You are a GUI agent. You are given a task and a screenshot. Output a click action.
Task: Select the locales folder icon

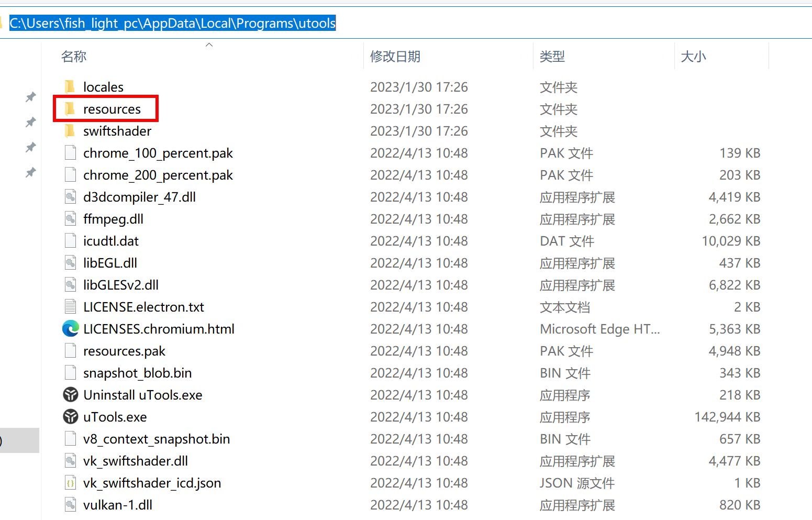click(x=70, y=86)
